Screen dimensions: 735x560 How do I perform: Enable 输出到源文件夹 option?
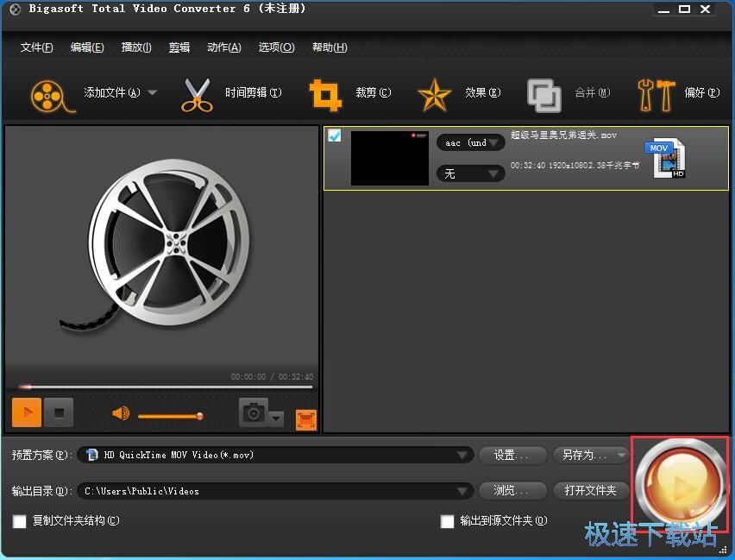pyautogui.click(x=447, y=521)
